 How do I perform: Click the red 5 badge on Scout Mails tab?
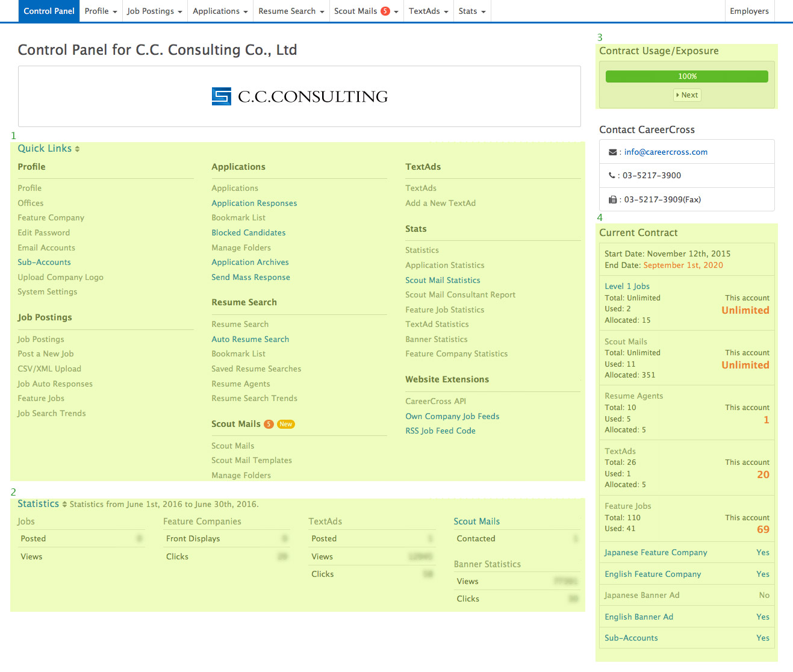tap(385, 11)
